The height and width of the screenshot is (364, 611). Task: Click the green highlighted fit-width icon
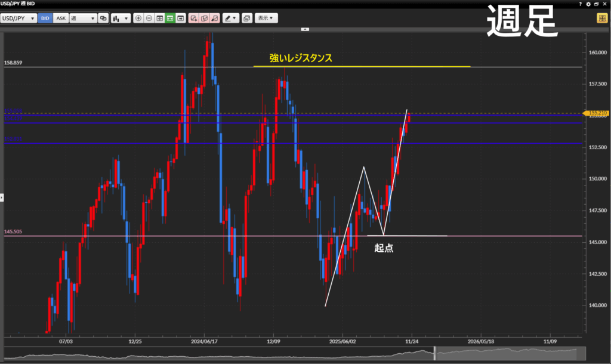[x=170, y=18]
